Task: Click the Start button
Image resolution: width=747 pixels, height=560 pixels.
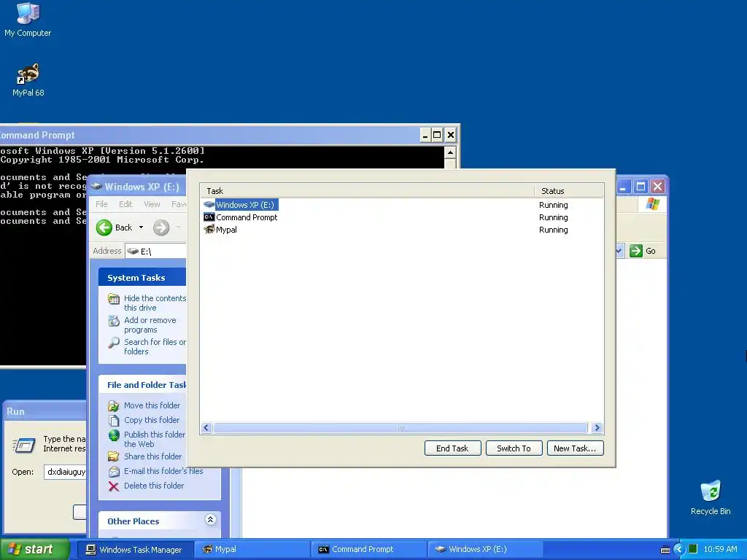Action: pyautogui.click(x=35, y=550)
